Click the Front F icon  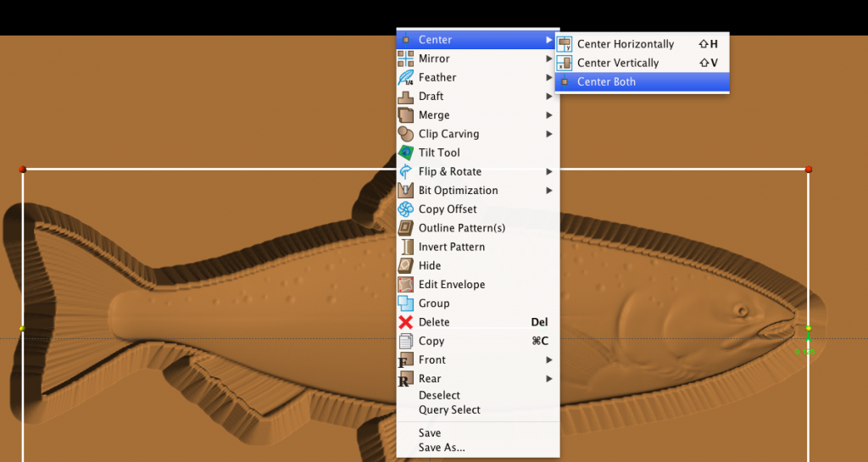click(x=405, y=360)
